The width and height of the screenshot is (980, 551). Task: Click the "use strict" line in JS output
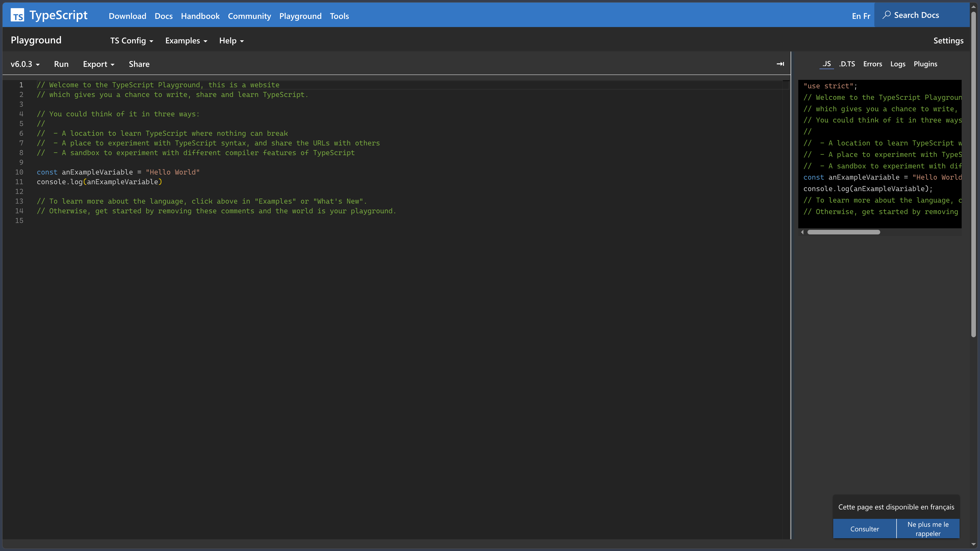pos(830,86)
